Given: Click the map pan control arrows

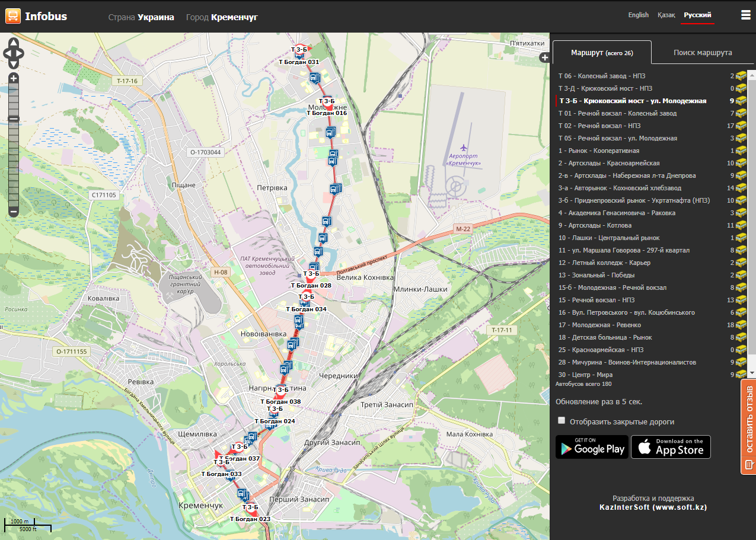Looking at the screenshot, I should coord(13,52).
